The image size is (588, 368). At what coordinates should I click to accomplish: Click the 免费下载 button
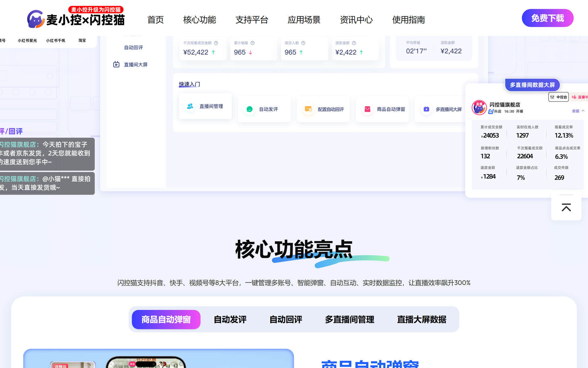coord(548,18)
